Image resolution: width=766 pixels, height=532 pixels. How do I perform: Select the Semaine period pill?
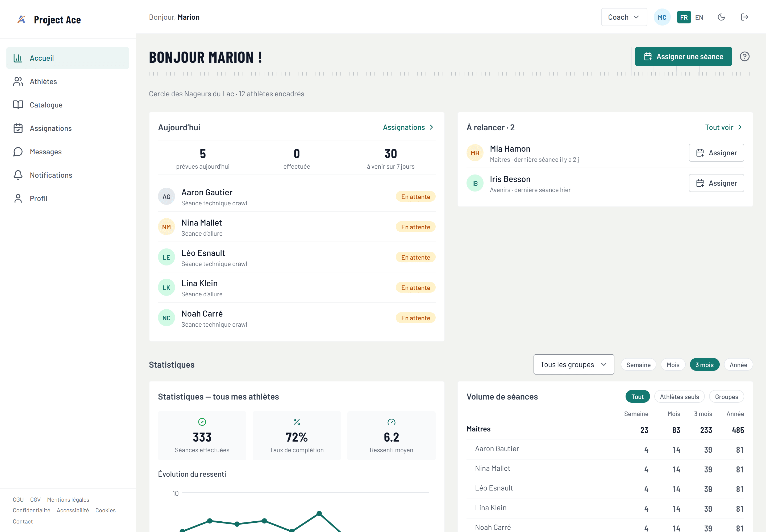pyautogui.click(x=638, y=365)
